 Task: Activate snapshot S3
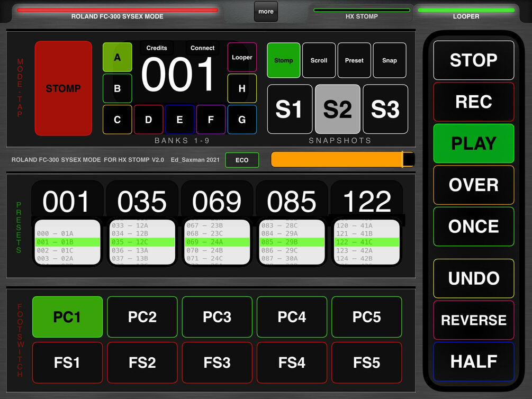[385, 109]
